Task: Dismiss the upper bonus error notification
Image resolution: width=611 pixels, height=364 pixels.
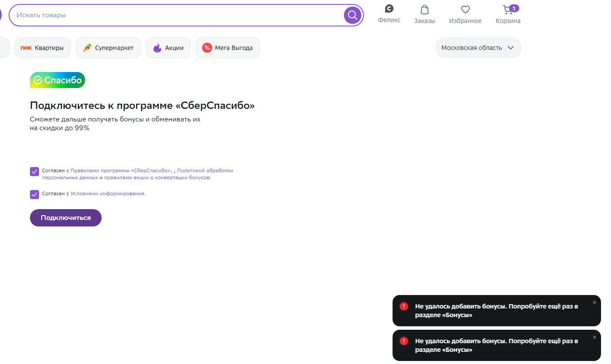Action: [594, 302]
